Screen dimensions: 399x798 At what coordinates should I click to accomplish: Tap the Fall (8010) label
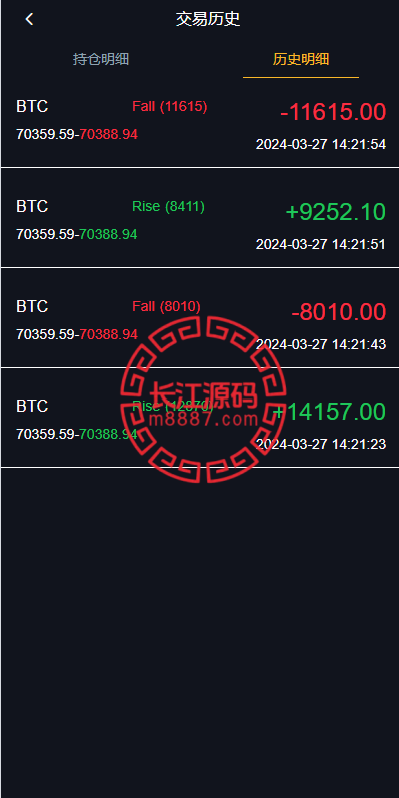166,306
